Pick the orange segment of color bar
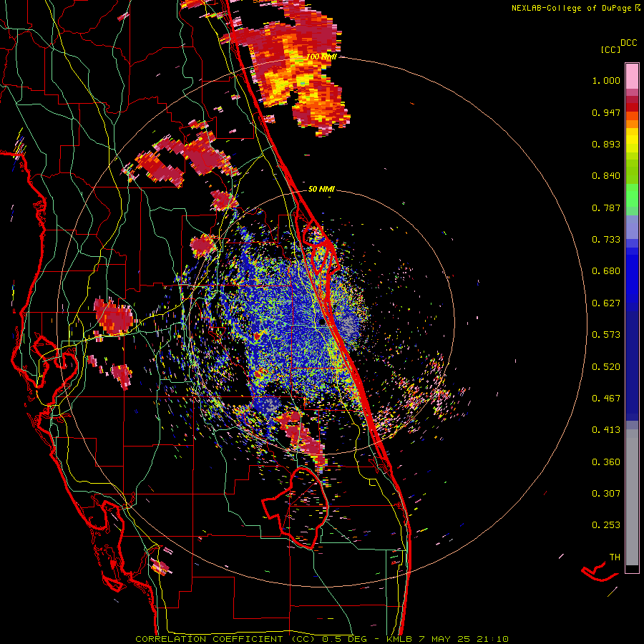The image size is (644, 644). (632, 124)
